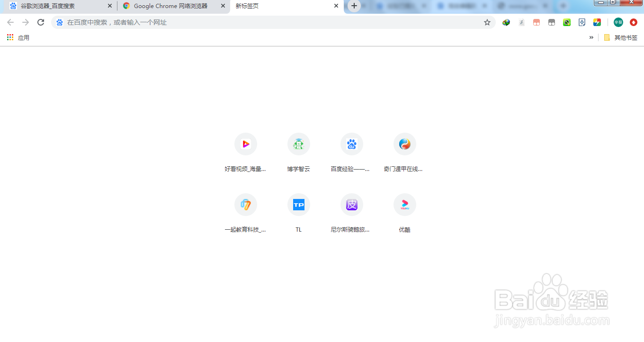The image size is (644, 342).
Task: Open the 优酷 Youku shortcut tile
Action: pyautogui.click(x=405, y=205)
